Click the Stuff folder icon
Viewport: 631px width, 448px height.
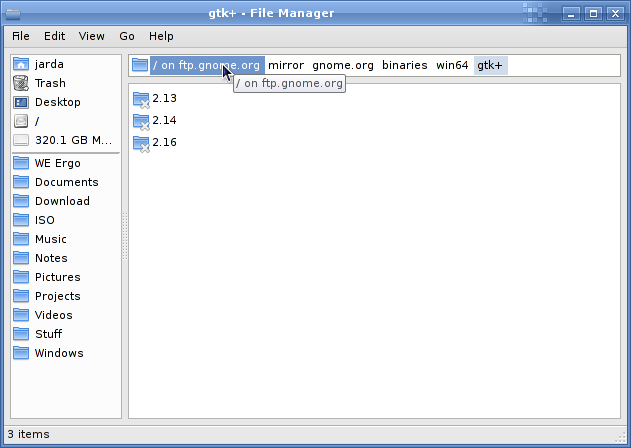click(x=21, y=334)
